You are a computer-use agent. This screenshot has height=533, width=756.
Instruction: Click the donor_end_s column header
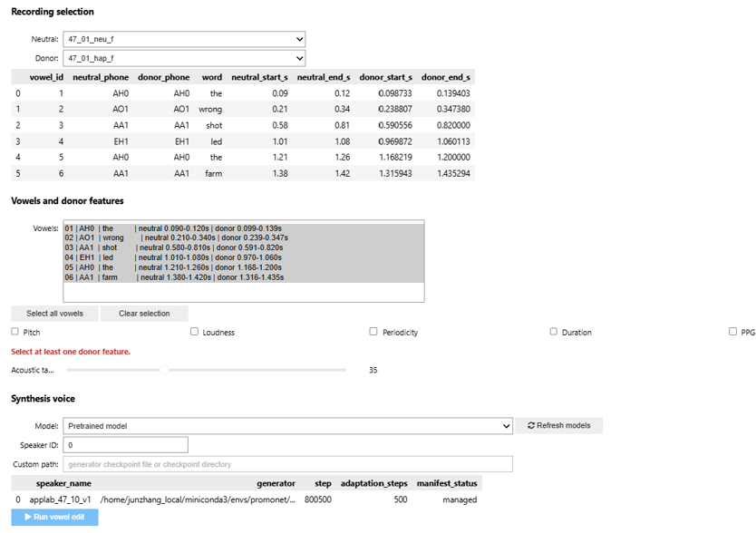click(445, 77)
